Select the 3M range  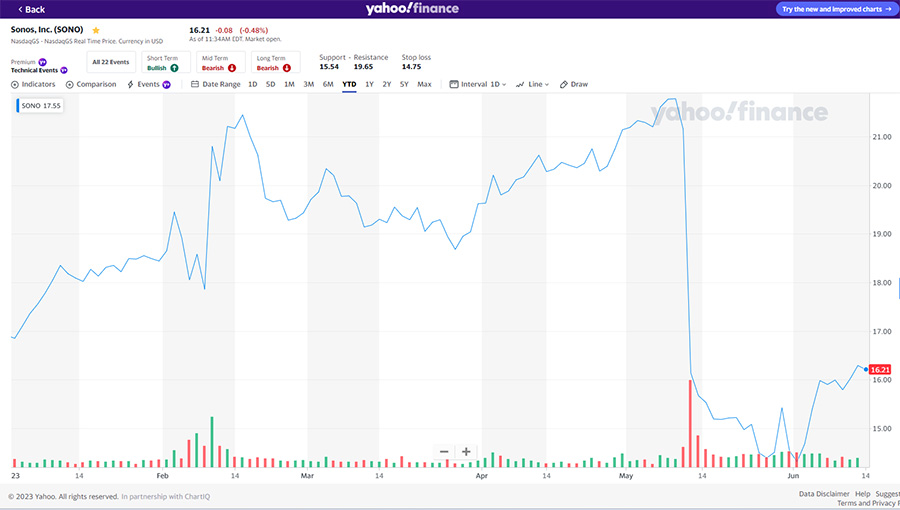pyautogui.click(x=309, y=84)
